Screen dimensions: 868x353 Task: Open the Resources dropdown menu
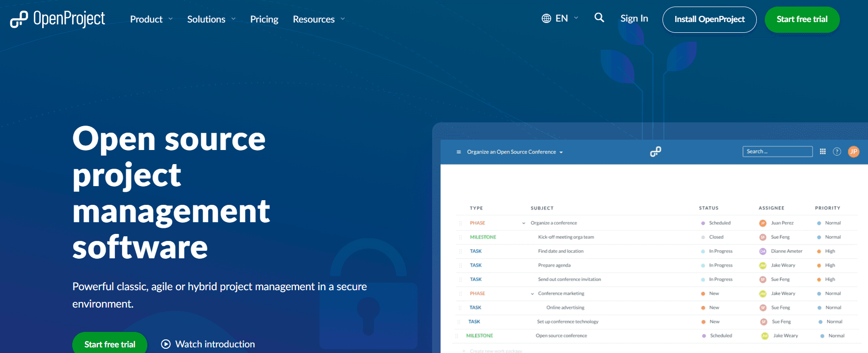pos(319,19)
